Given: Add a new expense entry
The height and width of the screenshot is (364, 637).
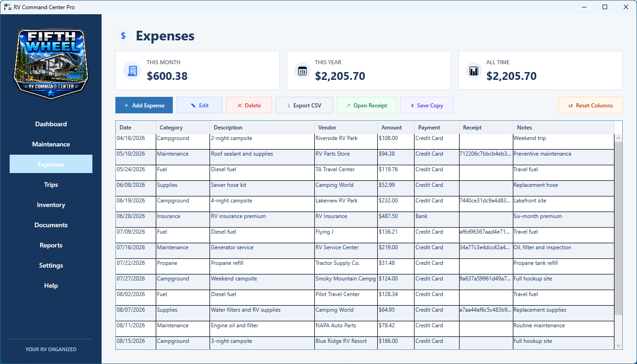Looking at the screenshot, I should tap(144, 105).
